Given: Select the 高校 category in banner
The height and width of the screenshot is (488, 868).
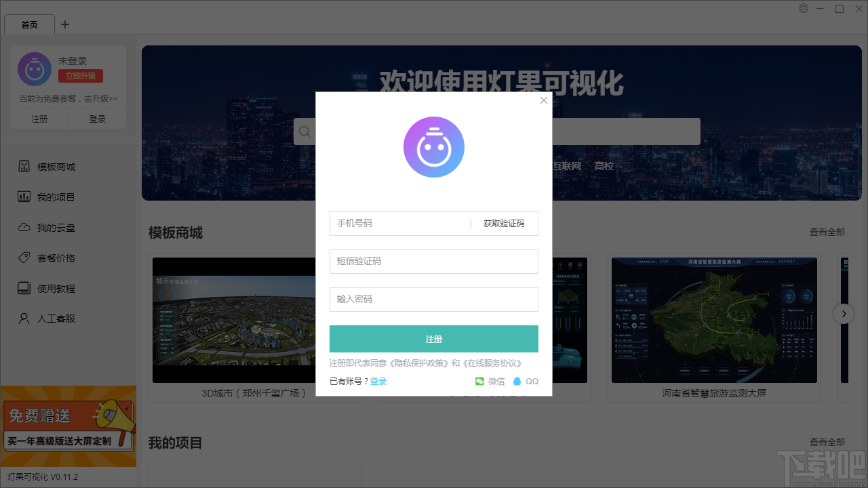Looking at the screenshot, I should (x=604, y=166).
